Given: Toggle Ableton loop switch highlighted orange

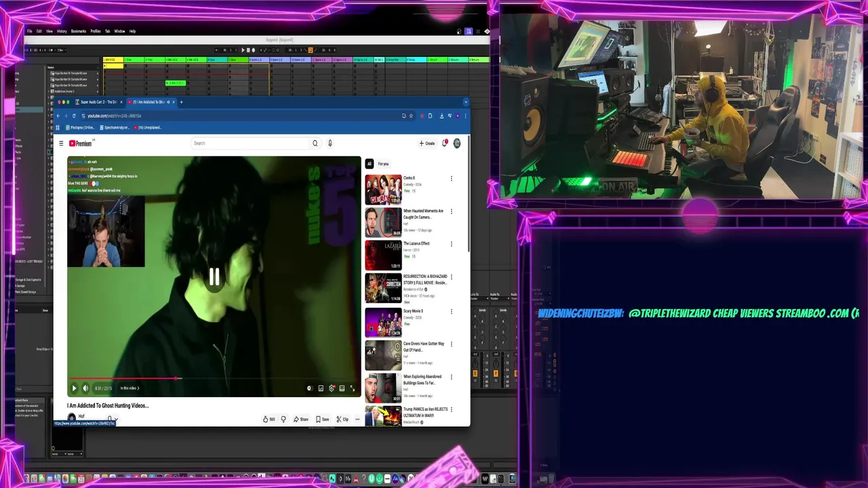Looking at the screenshot, I should tap(311, 49).
